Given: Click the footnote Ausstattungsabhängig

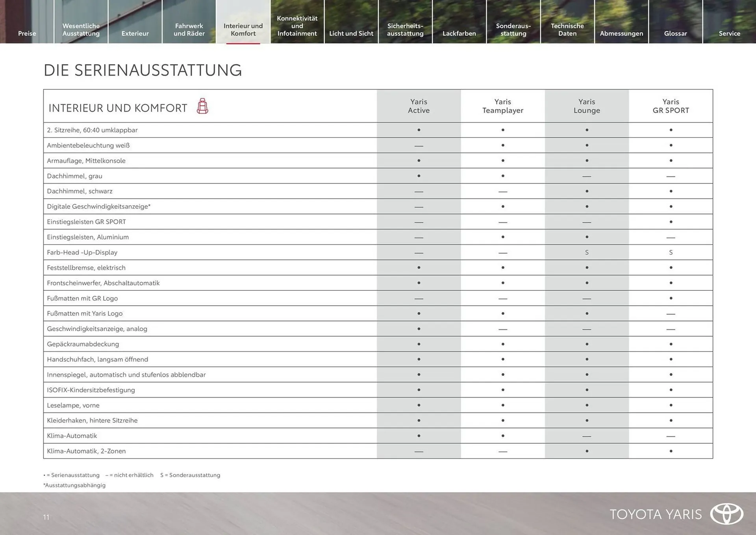Looking at the screenshot, I should tap(74, 485).
